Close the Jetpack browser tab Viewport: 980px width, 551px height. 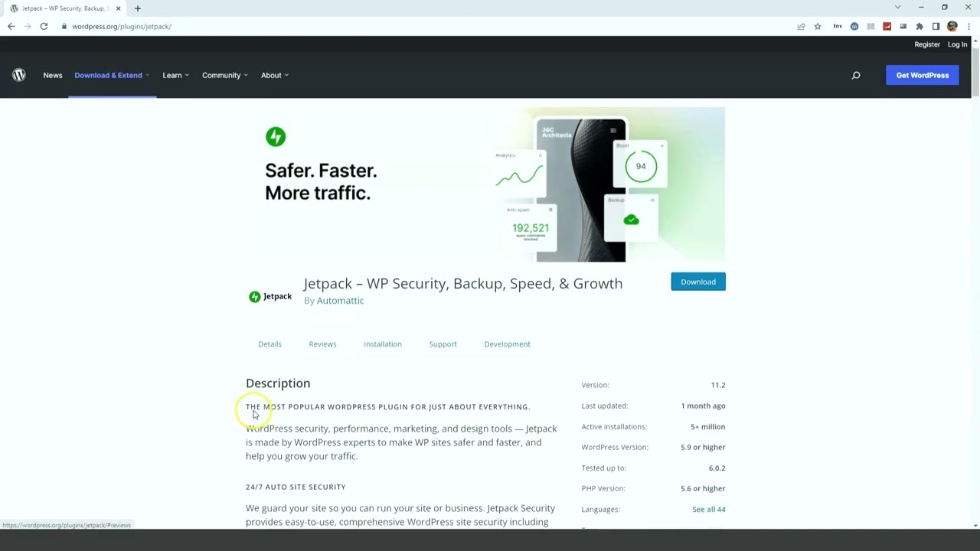[x=119, y=8]
